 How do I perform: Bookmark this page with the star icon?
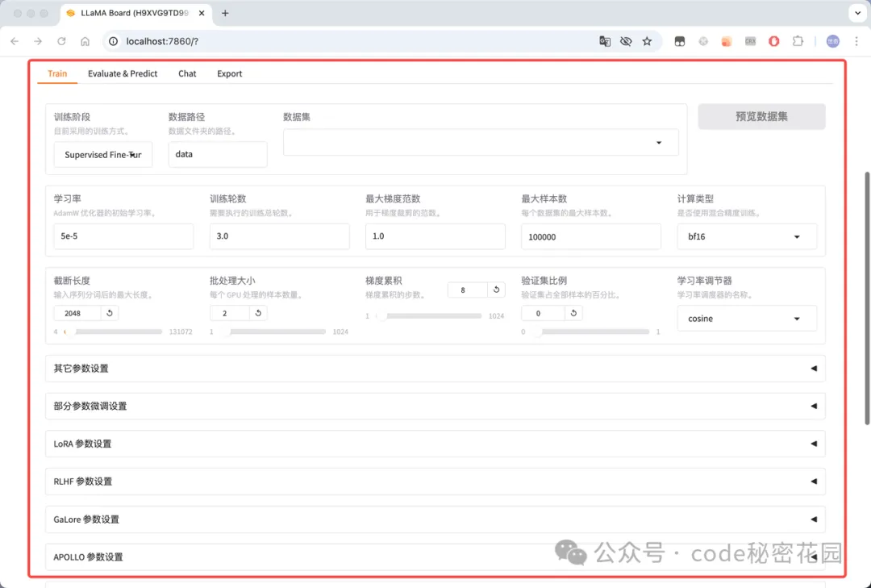647,41
